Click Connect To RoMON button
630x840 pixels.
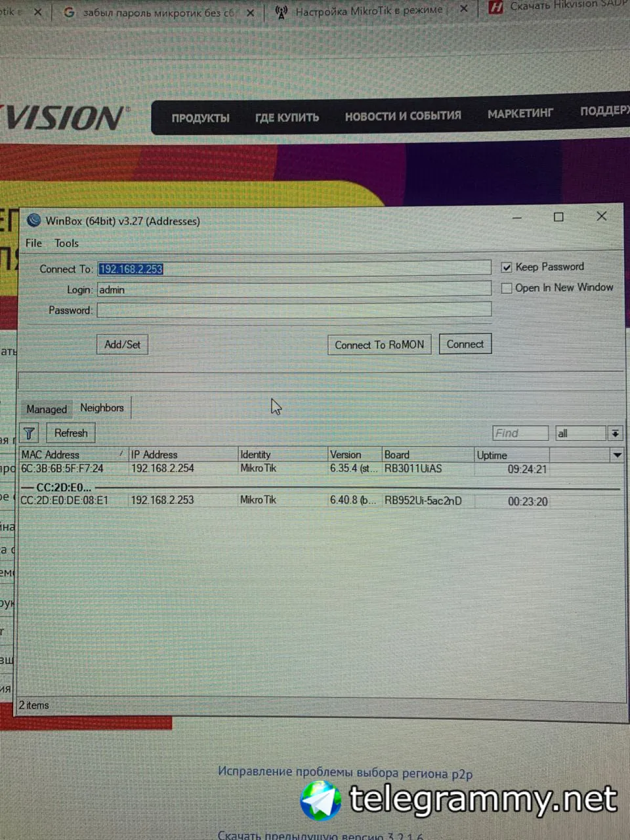[379, 345]
